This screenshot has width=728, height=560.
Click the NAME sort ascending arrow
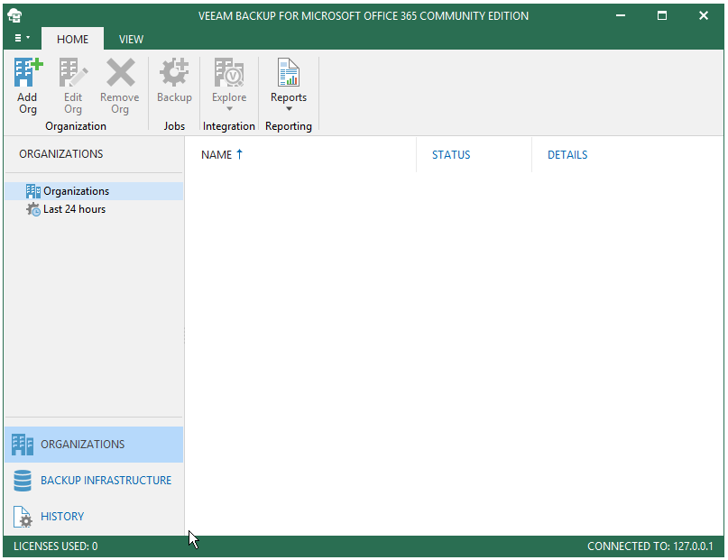coord(240,154)
